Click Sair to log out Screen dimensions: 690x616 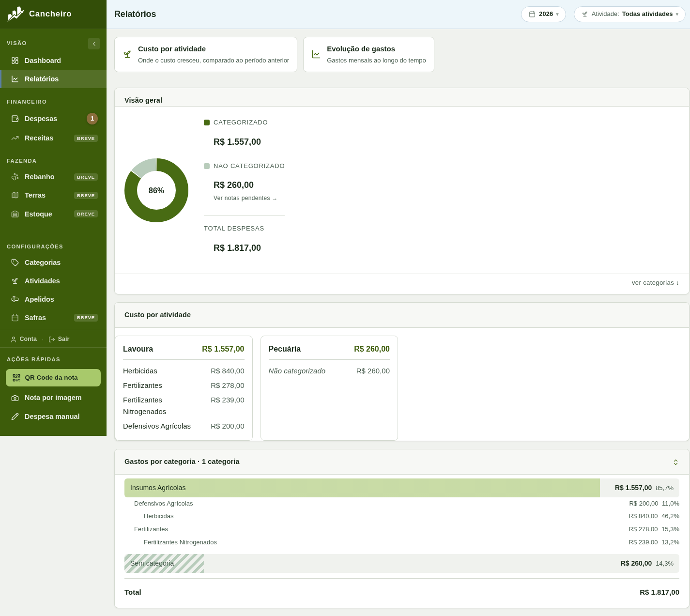click(59, 339)
